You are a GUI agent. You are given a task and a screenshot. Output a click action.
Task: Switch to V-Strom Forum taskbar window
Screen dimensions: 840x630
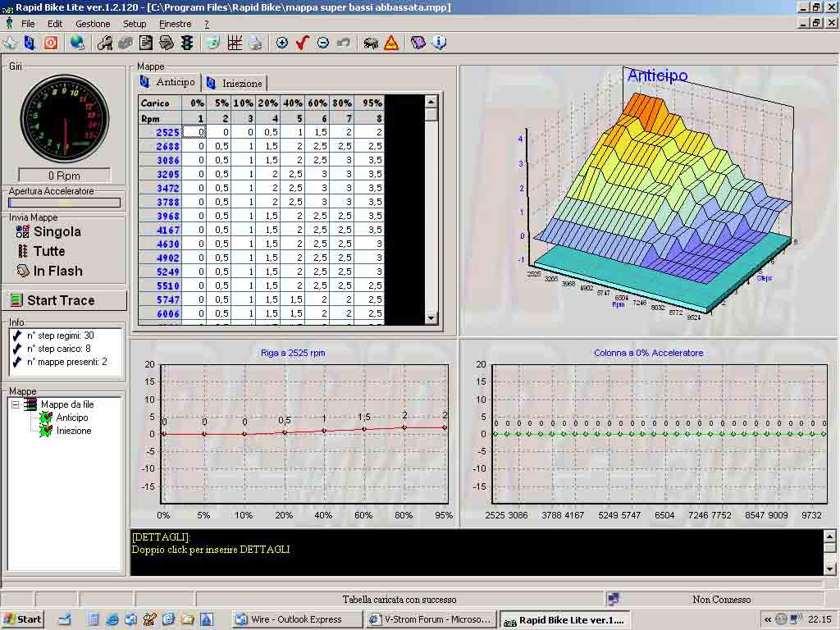pyautogui.click(x=431, y=619)
